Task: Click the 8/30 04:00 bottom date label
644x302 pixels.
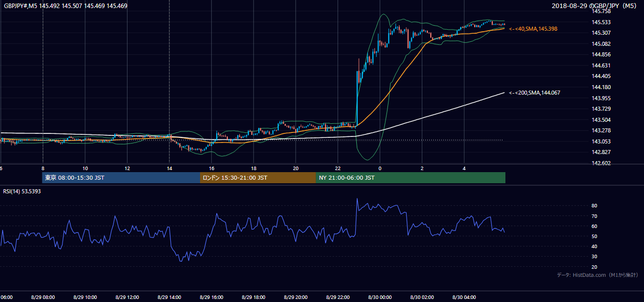Action: click(464, 297)
